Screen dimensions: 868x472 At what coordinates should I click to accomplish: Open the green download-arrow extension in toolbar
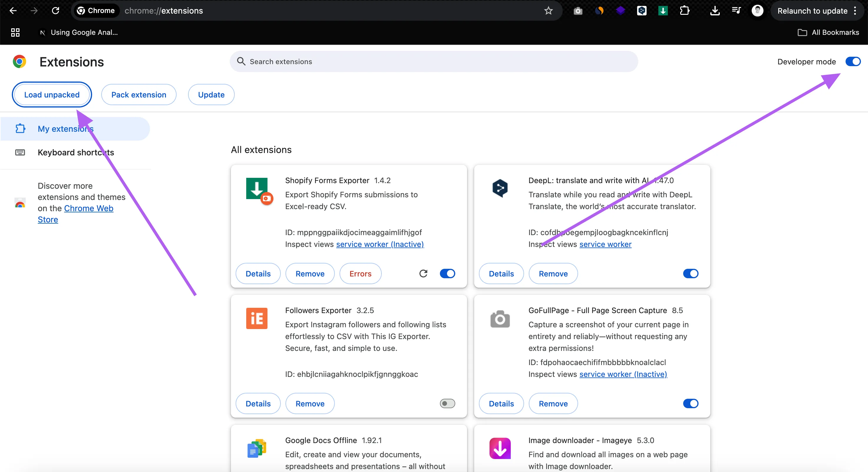663,11
